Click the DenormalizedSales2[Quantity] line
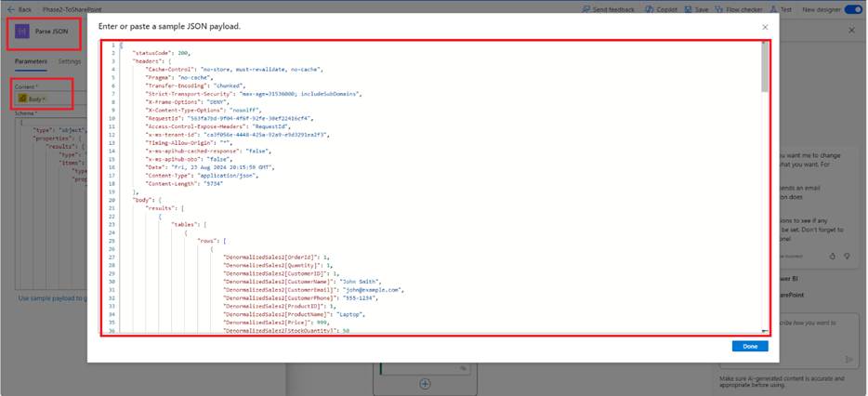Viewport: 868px width, 396px height. 278,266
